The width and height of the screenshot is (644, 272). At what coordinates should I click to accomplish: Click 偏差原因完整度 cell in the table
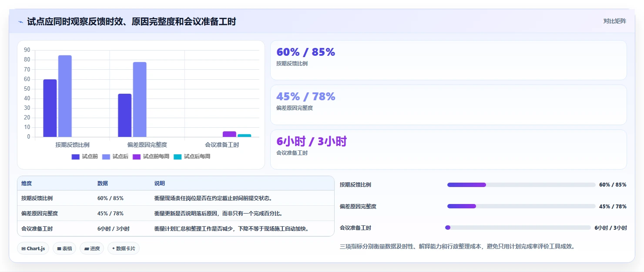coord(40,214)
